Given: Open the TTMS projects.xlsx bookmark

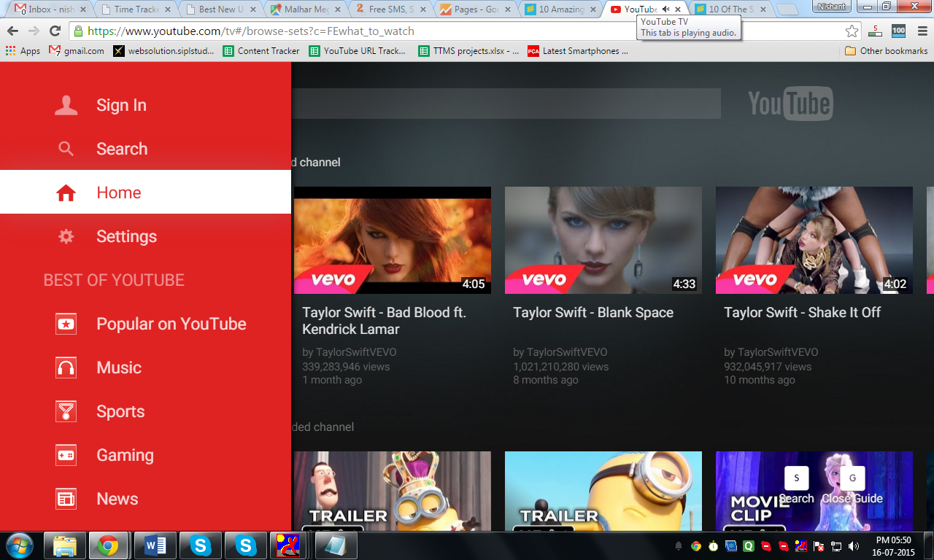Looking at the screenshot, I should click(x=468, y=51).
